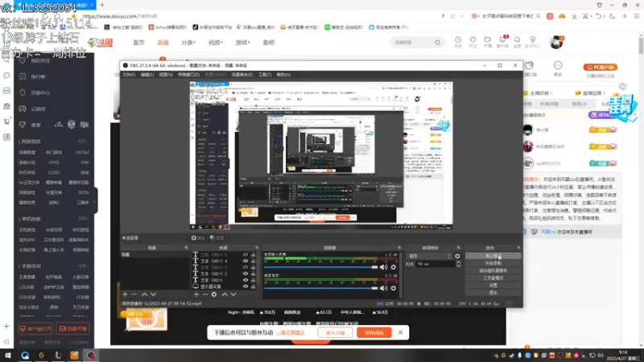Pop out Sources dock via header icon

click(x=257, y=248)
